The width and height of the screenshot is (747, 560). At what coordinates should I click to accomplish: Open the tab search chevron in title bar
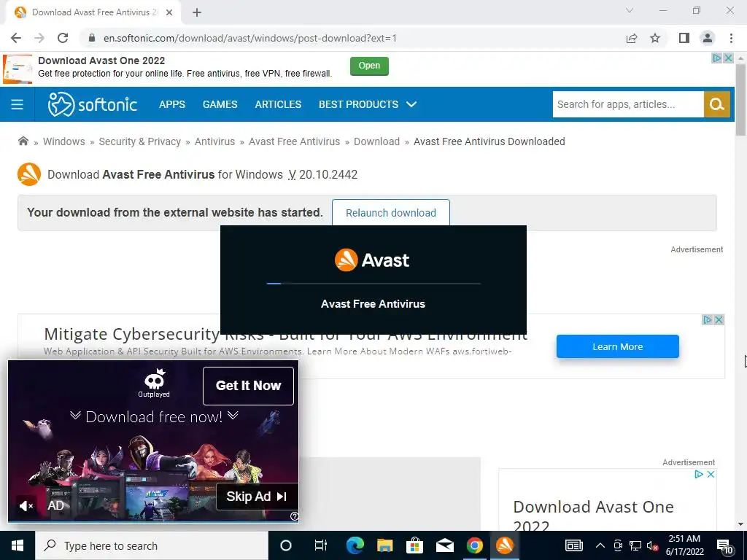click(x=630, y=10)
